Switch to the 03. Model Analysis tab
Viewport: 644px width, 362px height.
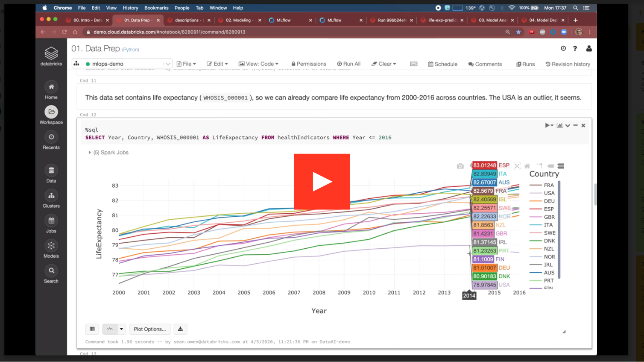(x=492, y=20)
